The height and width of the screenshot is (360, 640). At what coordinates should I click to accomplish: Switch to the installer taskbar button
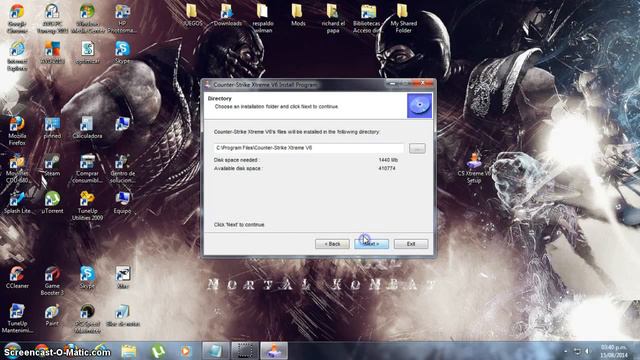(x=274, y=351)
